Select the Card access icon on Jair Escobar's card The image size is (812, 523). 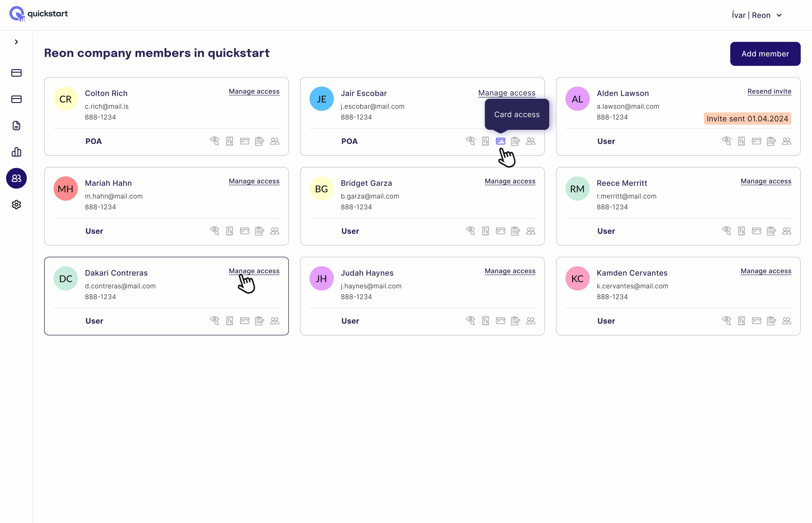point(500,141)
